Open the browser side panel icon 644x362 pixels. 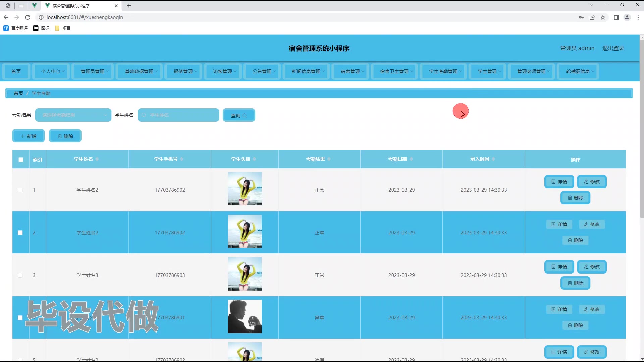(616, 17)
